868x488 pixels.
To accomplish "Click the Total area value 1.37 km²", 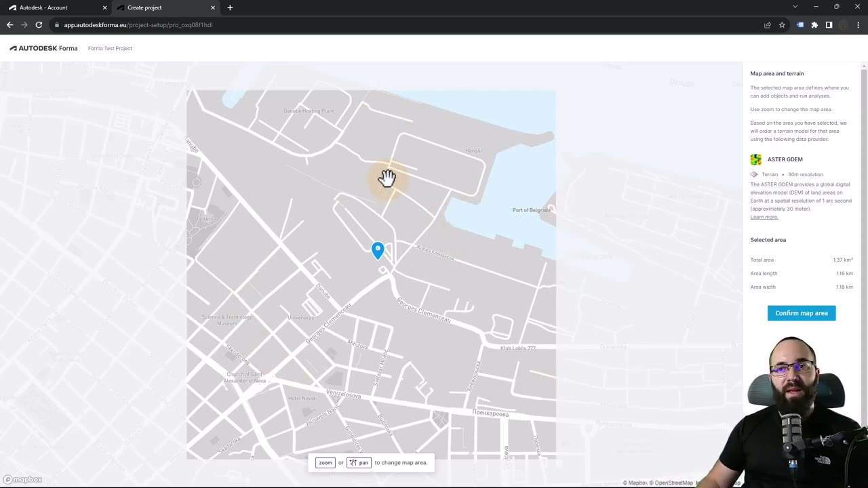I will (x=843, y=260).
